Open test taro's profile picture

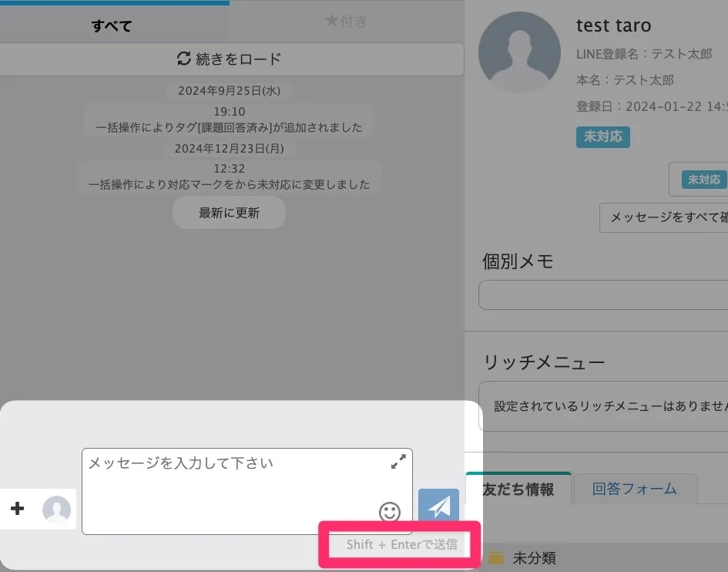519,53
